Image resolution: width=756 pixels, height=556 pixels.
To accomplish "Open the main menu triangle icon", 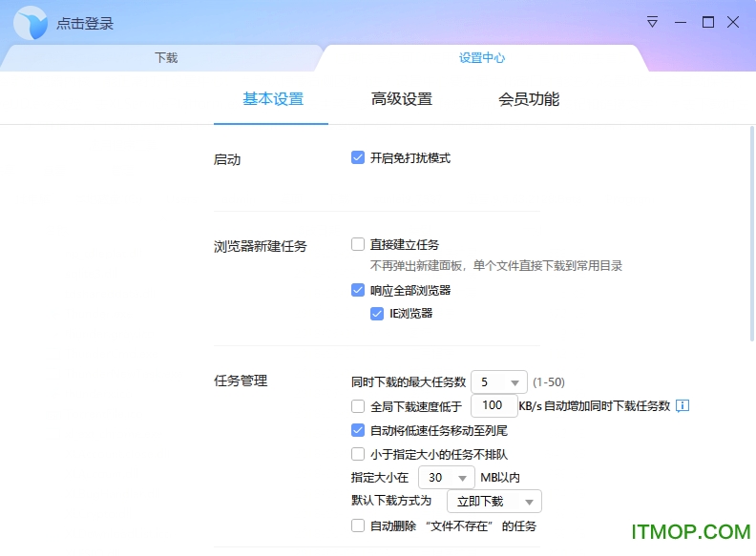I will (x=653, y=22).
